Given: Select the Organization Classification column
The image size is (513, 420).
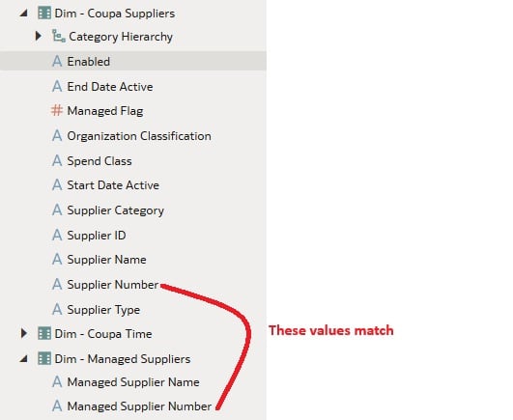Looking at the screenshot, I should point(139,135).
